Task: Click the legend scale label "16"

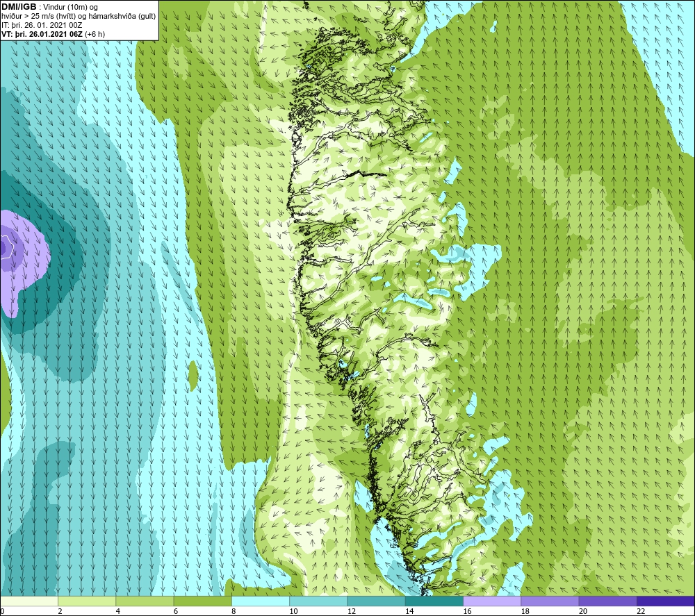Action: [x=468, y=611]
